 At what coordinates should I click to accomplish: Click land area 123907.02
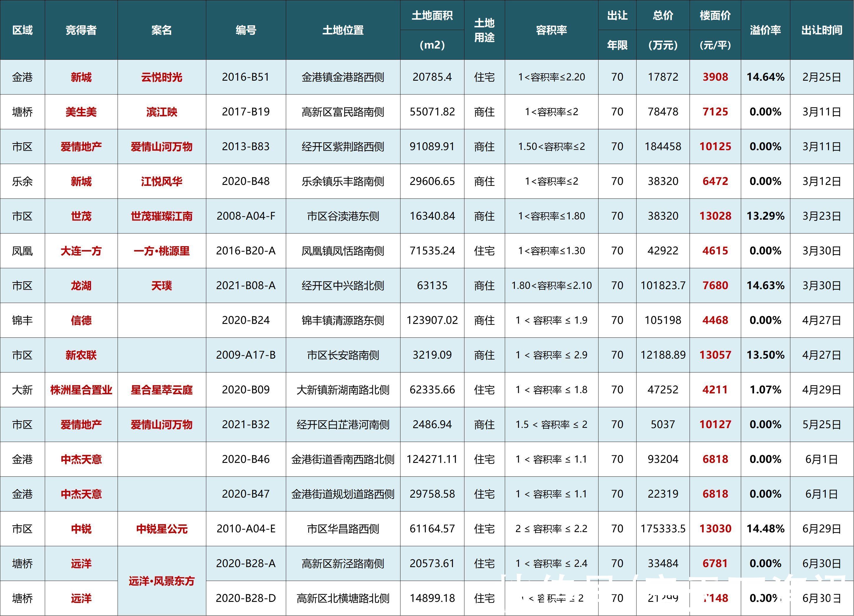point(432,320)
